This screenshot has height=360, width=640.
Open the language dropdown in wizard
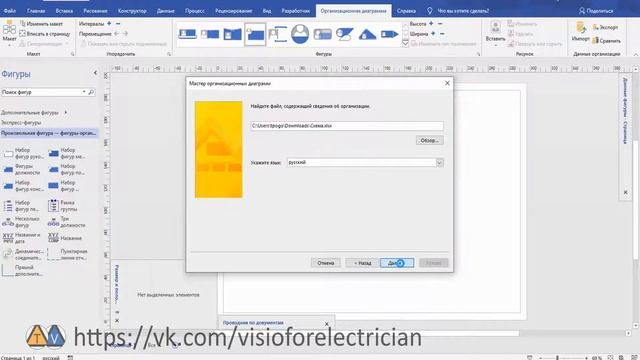[440, 162]
